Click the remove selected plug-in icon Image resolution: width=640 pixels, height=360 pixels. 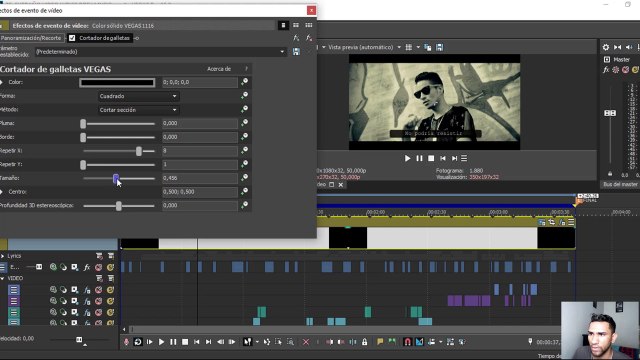(309, 38)
